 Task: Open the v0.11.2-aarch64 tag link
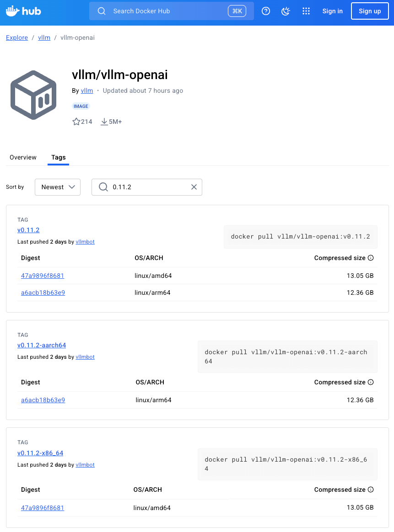coord(42,345)
